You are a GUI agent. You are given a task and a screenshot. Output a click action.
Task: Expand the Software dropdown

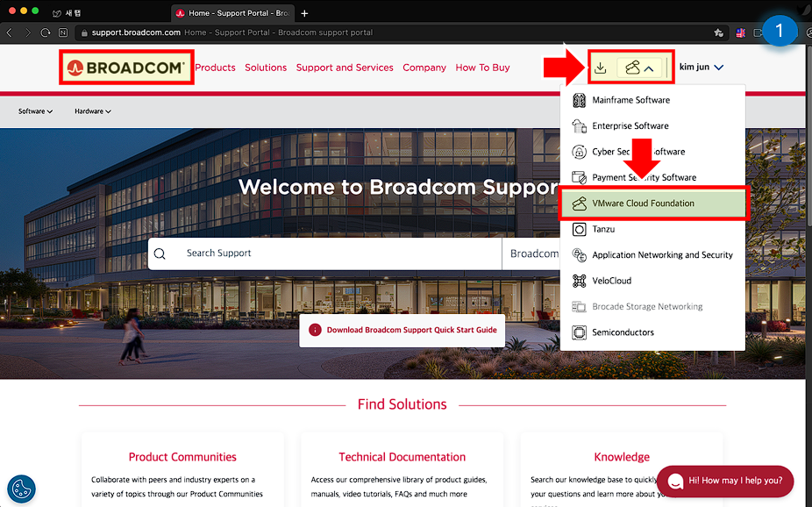point(35,111)
